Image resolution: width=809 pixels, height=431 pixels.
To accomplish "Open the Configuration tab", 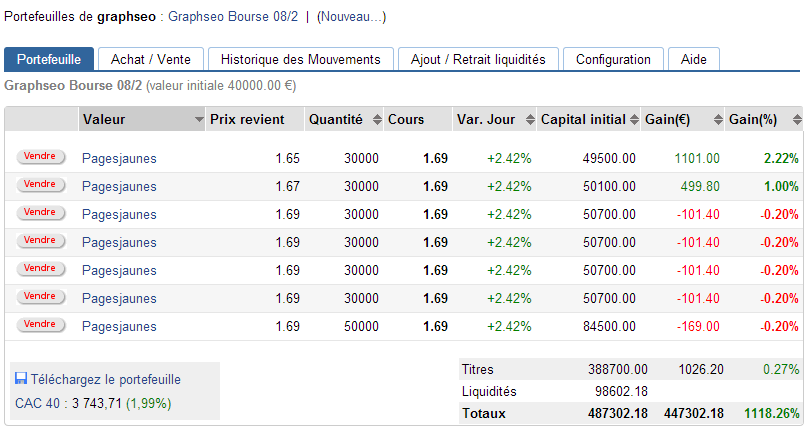I will (613, 59).
